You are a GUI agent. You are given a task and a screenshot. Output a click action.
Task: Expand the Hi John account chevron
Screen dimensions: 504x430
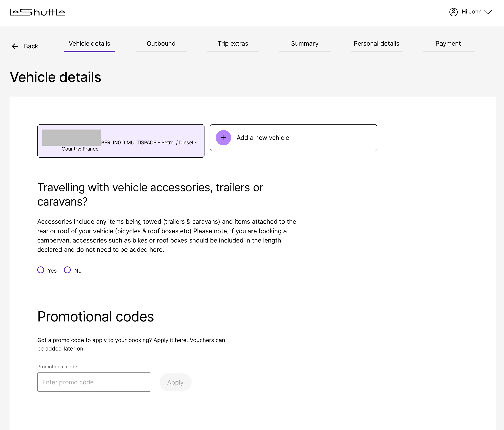tap(488, 12)
